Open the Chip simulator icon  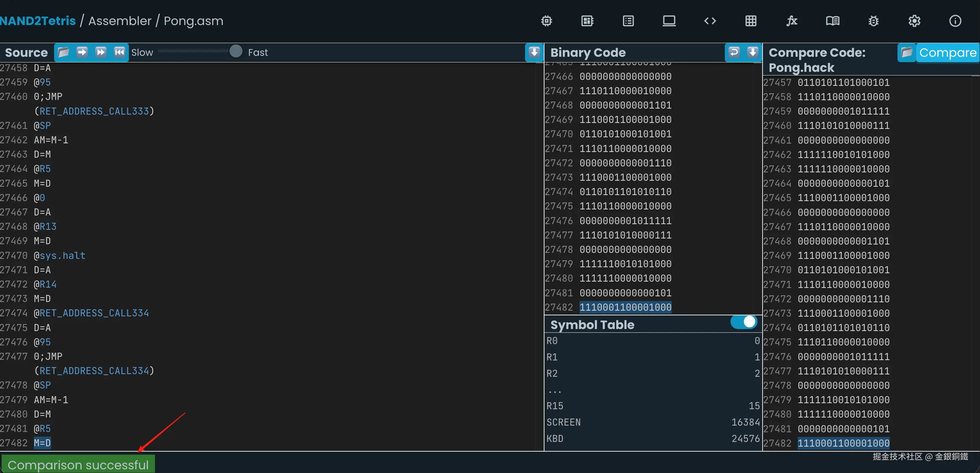547,21
